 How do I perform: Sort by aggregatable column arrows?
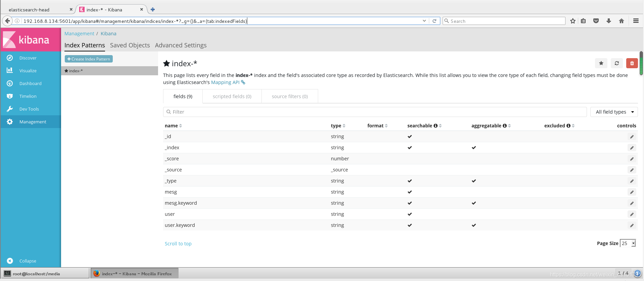509,126
